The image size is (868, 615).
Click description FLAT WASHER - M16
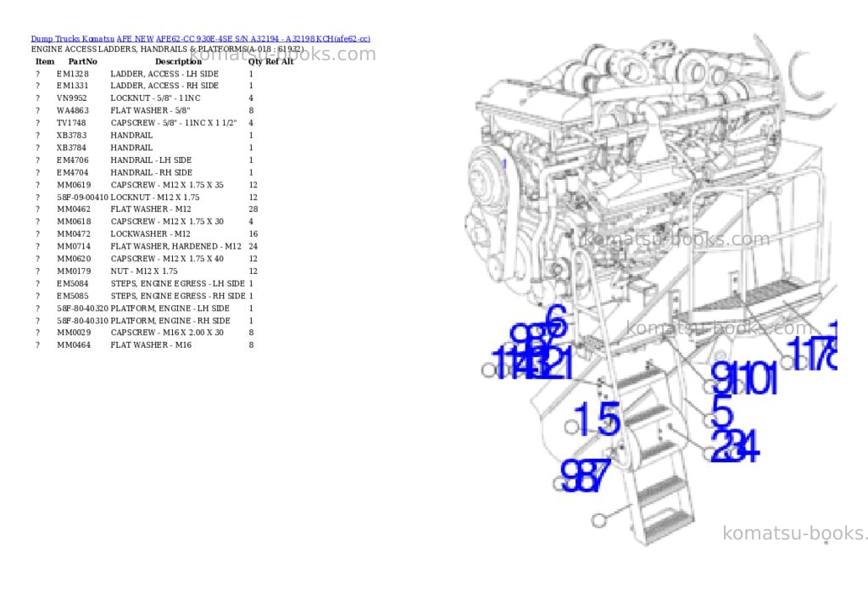point(151,344)
